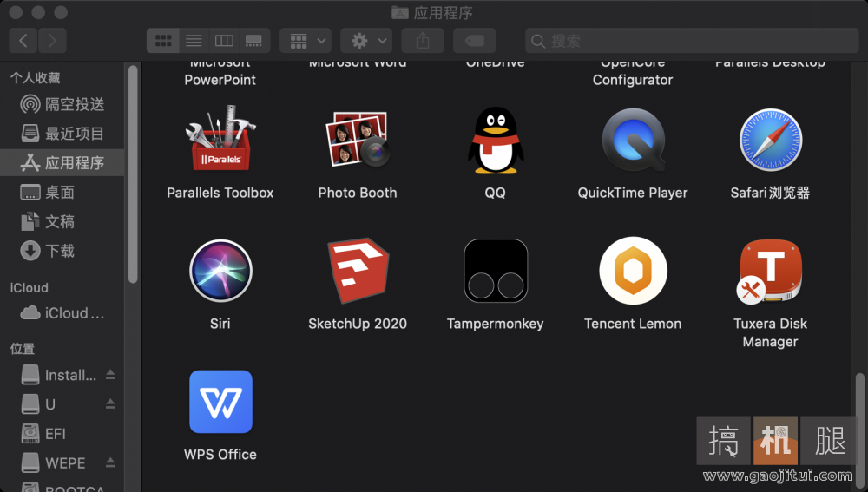Open the WPS Office icon
The height and width of the screenshot is (492, 868).
click(x=220, y=402)
